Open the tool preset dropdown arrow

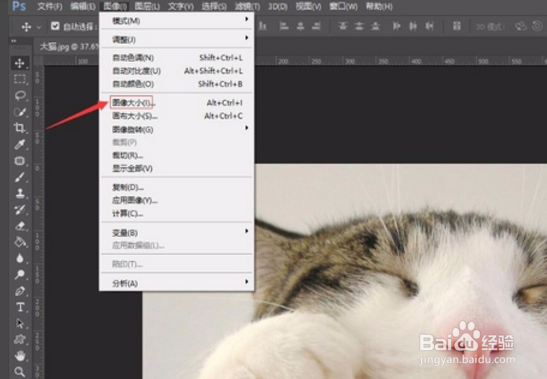[39, 27]
